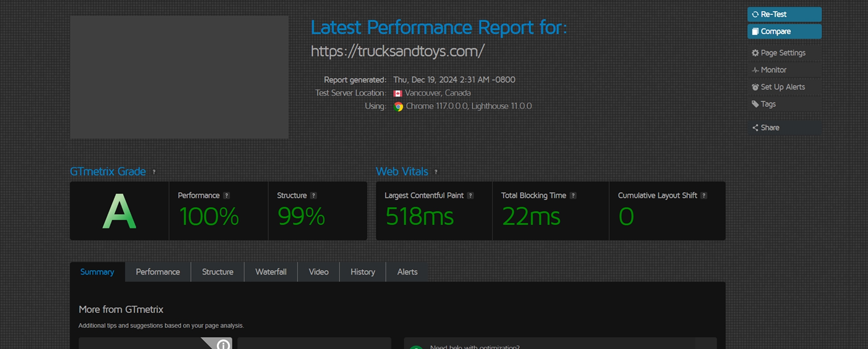Click the Largest Contentful Paint help icon

[x=470, y=196]
